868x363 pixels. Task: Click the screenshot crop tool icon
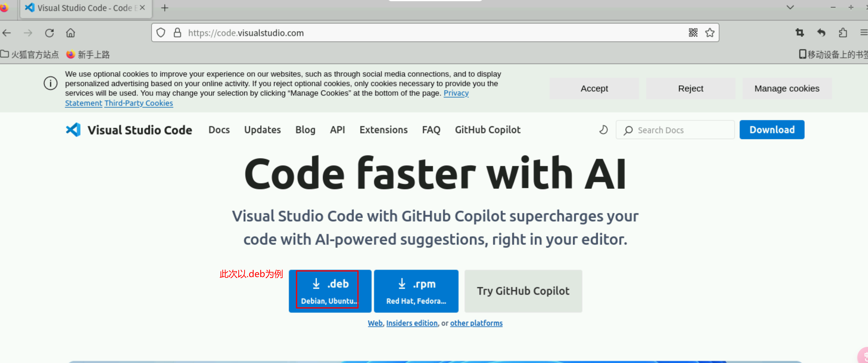pyautogui.click(x=799, y=33)
